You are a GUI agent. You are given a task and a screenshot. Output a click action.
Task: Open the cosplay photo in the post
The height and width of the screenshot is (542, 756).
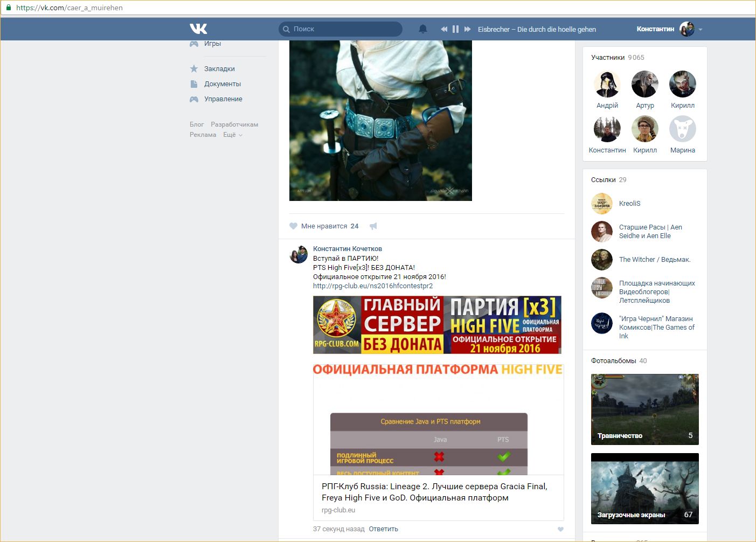380,121
